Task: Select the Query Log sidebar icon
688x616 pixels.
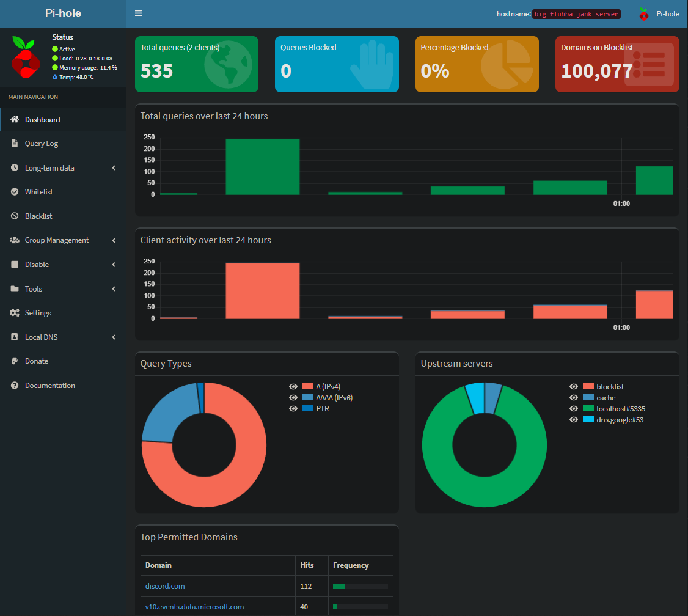Action: [14, 143]
